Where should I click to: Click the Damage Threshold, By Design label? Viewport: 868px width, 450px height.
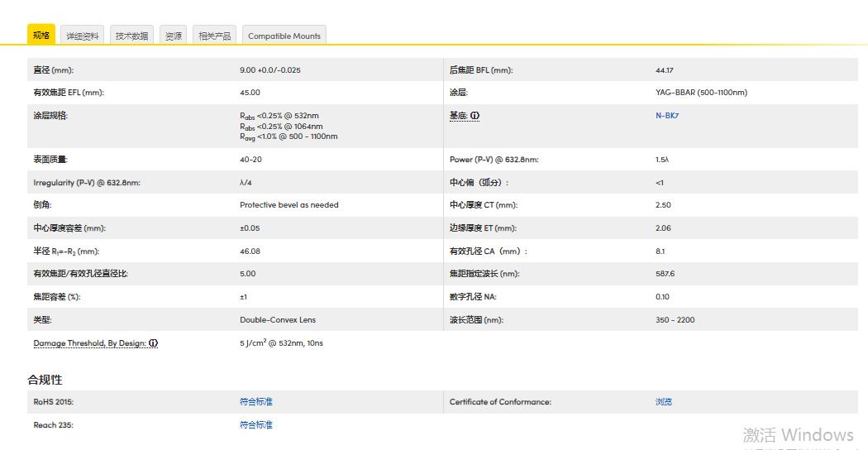(x=89, y=343)
